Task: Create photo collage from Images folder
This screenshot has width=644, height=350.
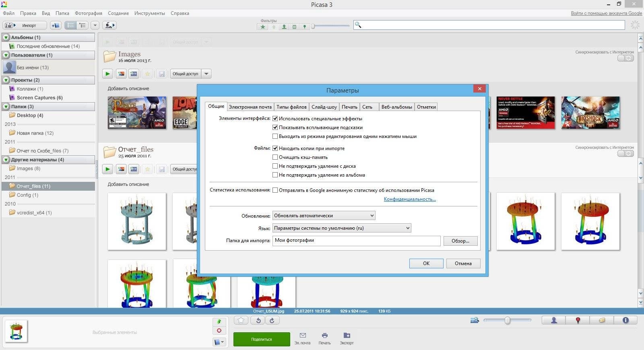Action: pos(121,74)
